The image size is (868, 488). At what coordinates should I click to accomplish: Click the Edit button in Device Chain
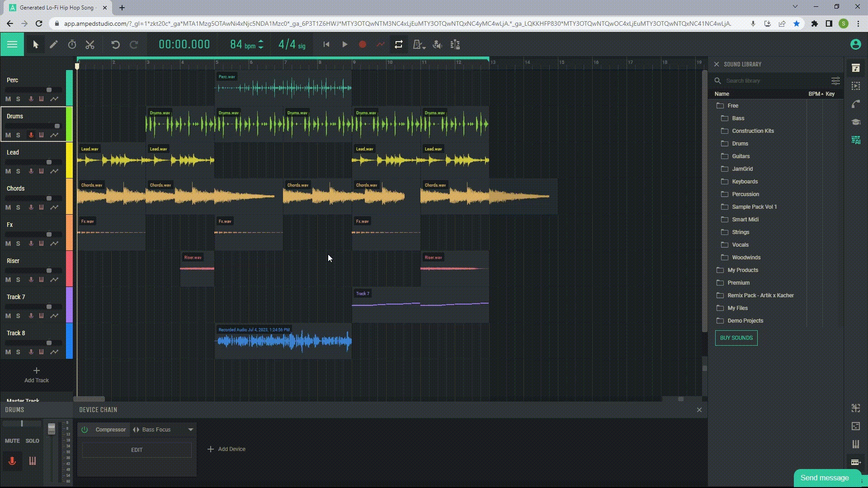(x=137, y=449)
